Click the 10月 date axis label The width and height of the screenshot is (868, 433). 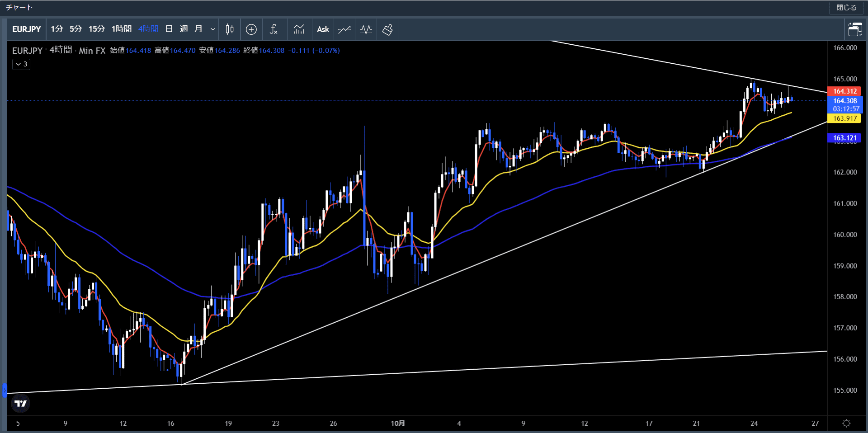(398, 424)
